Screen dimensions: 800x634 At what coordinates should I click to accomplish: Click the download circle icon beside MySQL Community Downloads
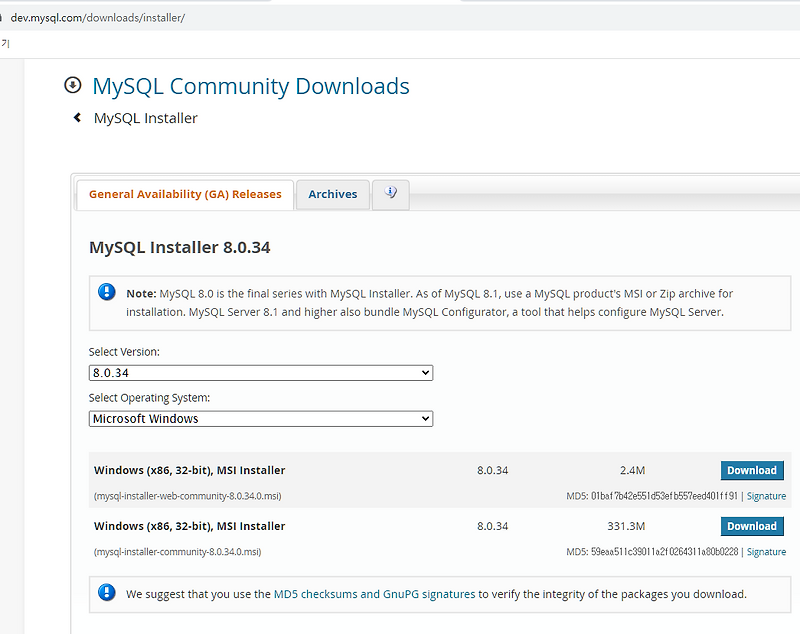click(x=71, y=86)
